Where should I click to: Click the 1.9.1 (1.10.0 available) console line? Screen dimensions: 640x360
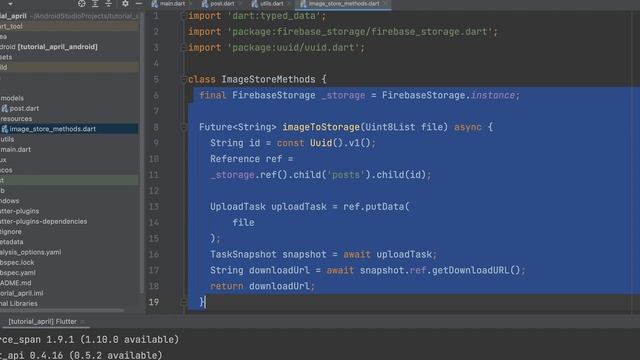click(89, 340)
